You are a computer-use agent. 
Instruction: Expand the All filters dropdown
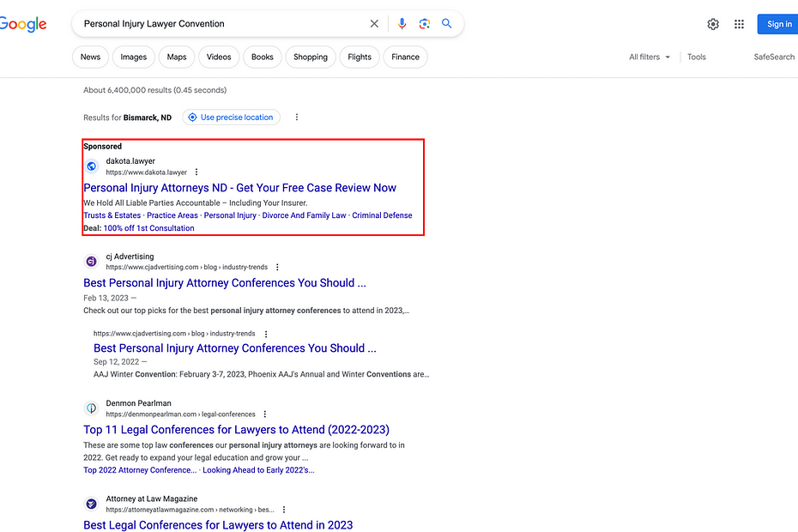click(x=650, y=57)
